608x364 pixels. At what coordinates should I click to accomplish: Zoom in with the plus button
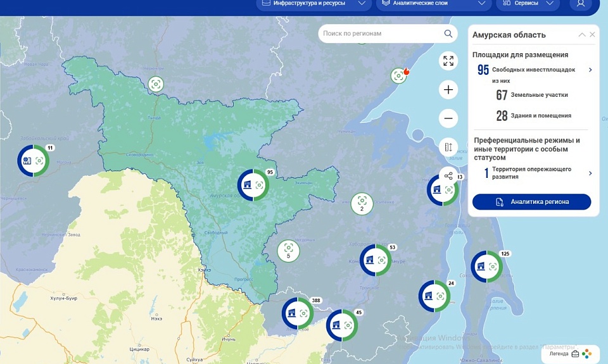(448, 90)
